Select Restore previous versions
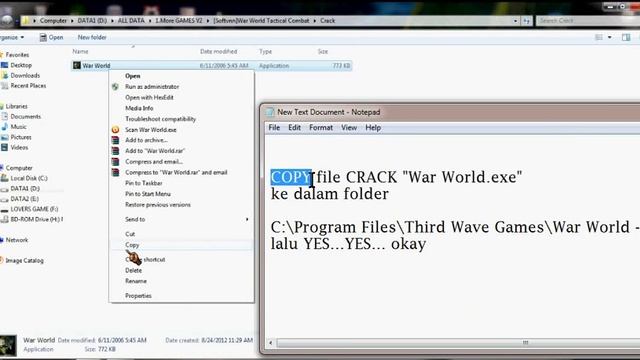 point(158,204)
